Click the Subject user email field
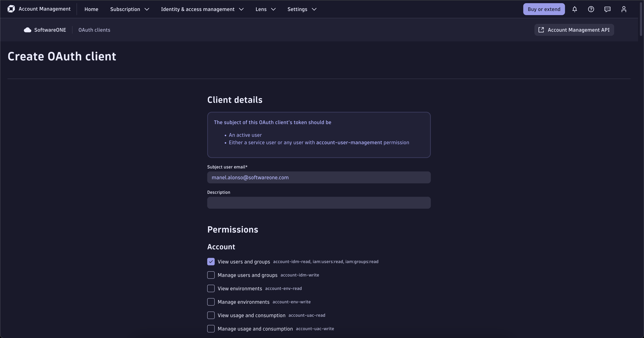 pyautogui.click(x=318, y=178)
